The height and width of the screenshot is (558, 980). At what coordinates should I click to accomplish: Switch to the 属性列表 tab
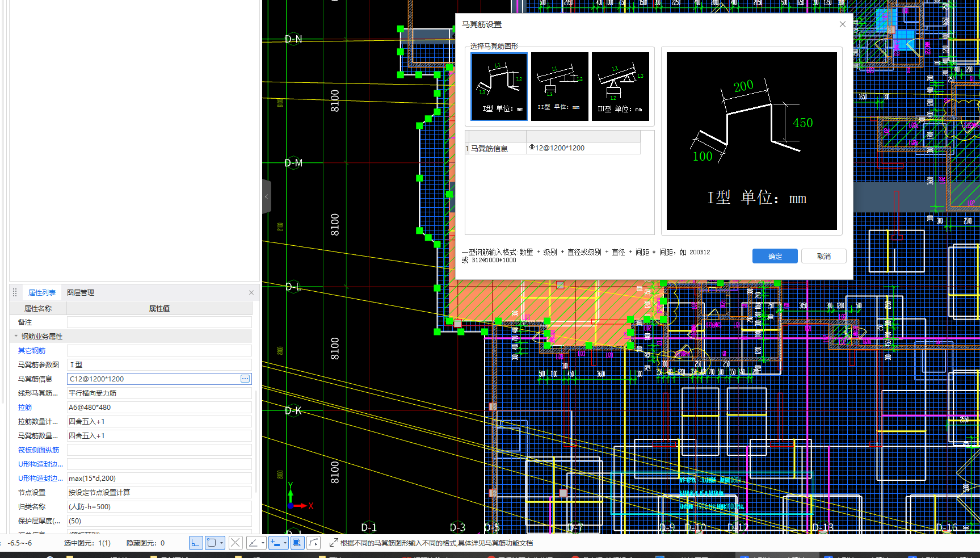pos(42,292)
